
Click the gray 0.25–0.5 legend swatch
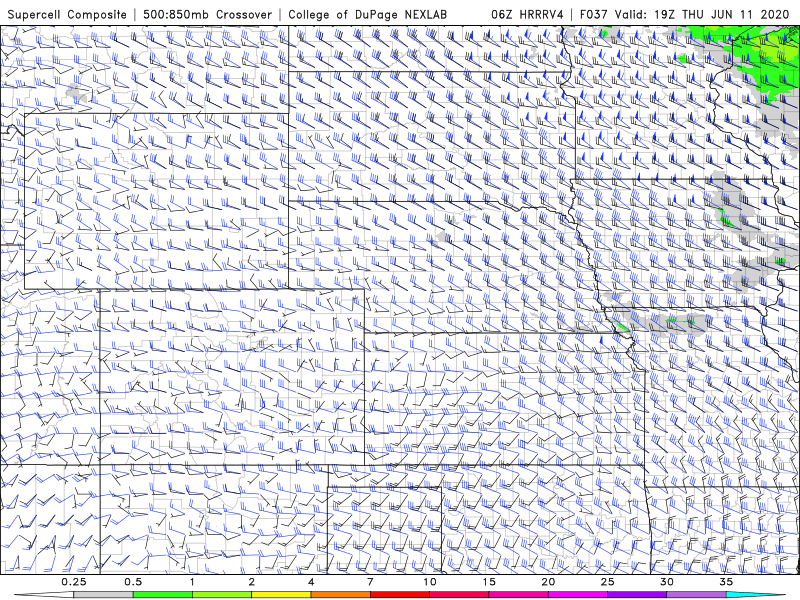[103, 595]
